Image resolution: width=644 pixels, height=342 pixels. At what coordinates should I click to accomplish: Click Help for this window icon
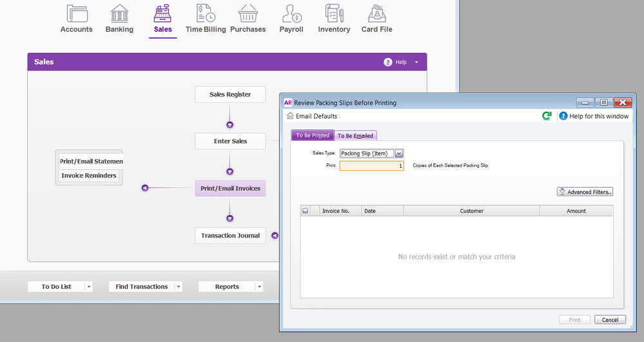tap(563, 116)
